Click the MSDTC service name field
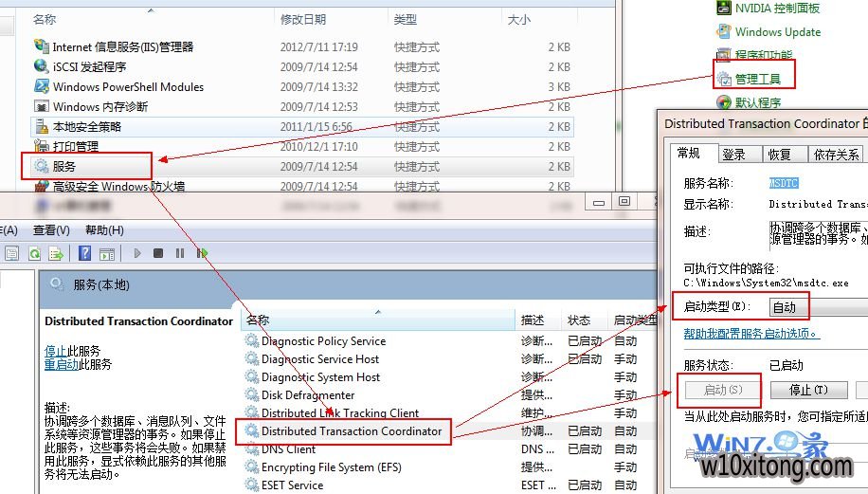 [784, 183]
